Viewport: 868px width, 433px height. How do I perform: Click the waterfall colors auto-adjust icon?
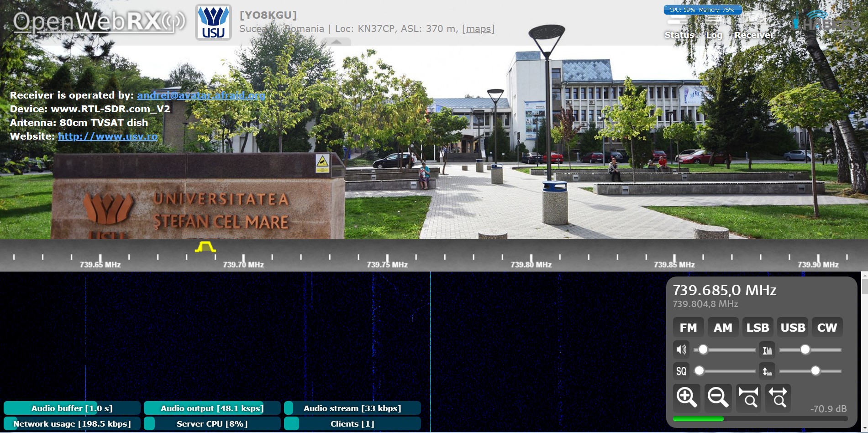pyautogui.click(x=767, y=350)
